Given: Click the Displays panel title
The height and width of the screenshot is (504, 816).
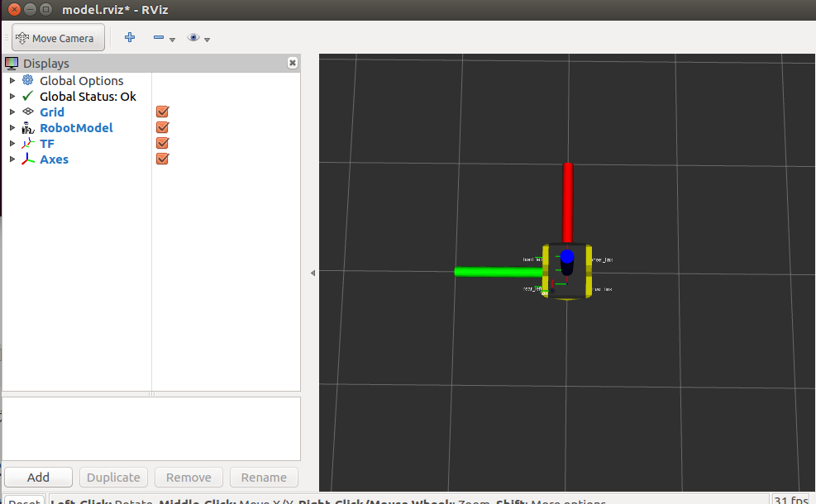Looking at the screenshot, I should pyautogui.click(x=45, y=64).
